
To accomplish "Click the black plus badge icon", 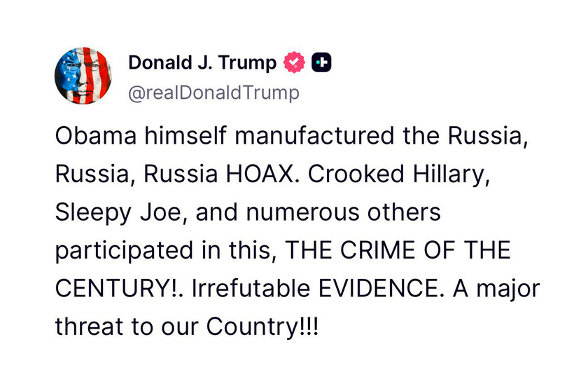I will [322, 62].
